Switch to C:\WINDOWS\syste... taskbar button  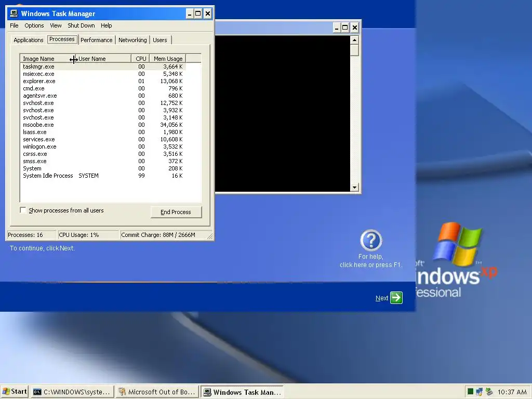click(x=72, y=392)
